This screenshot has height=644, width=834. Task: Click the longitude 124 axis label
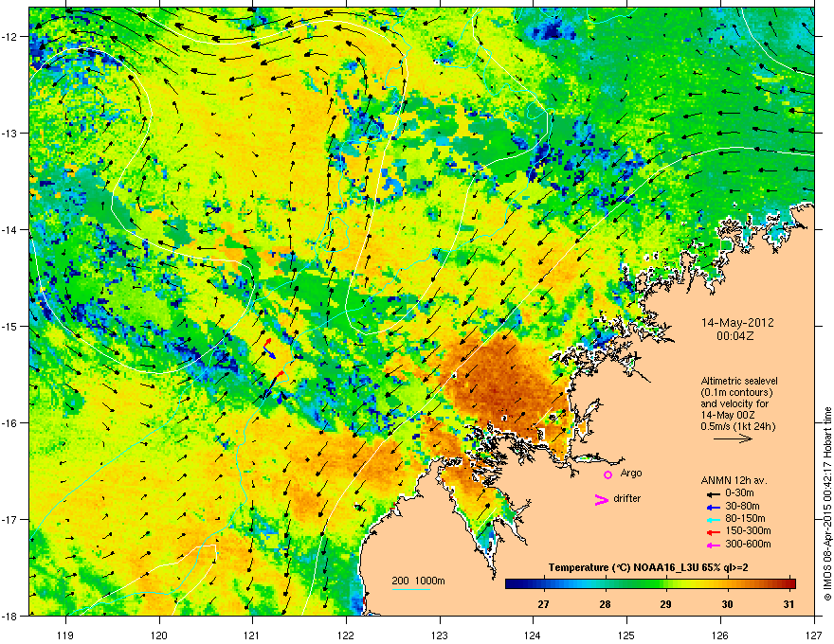[x=533, y=635]
